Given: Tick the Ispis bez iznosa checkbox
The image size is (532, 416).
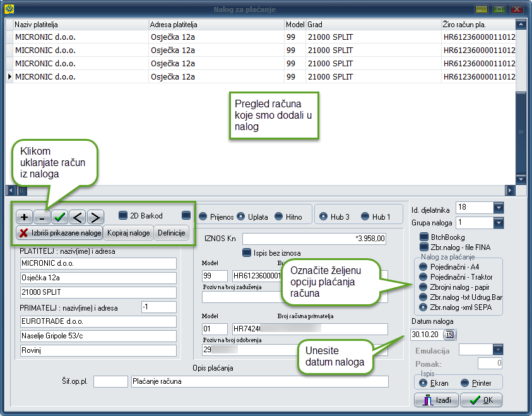Looking at the screenshot, I should click(x=247, y=253).
